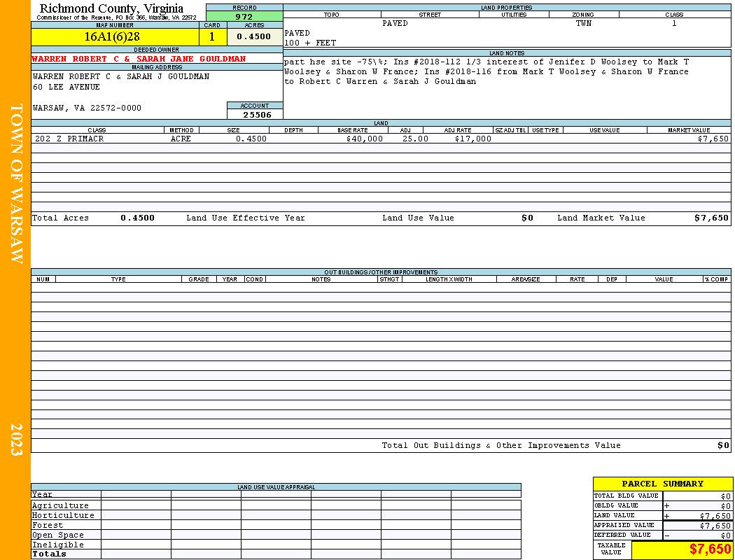Image resolution: width=735 pixels, height=560 pixels.
Task: Select the Agriculture row label
Action: [x=60, y=505]
